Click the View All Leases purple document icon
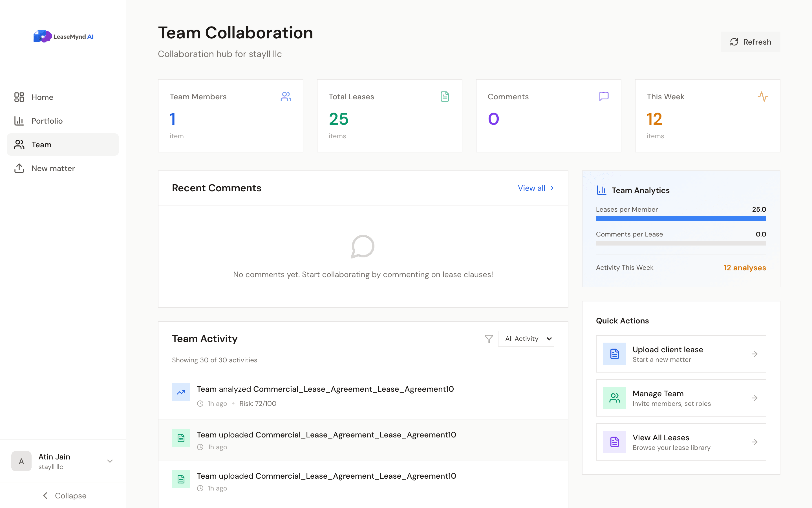This screenshot has width=812, height=508. pyautogui.click(x=615, y=442)
